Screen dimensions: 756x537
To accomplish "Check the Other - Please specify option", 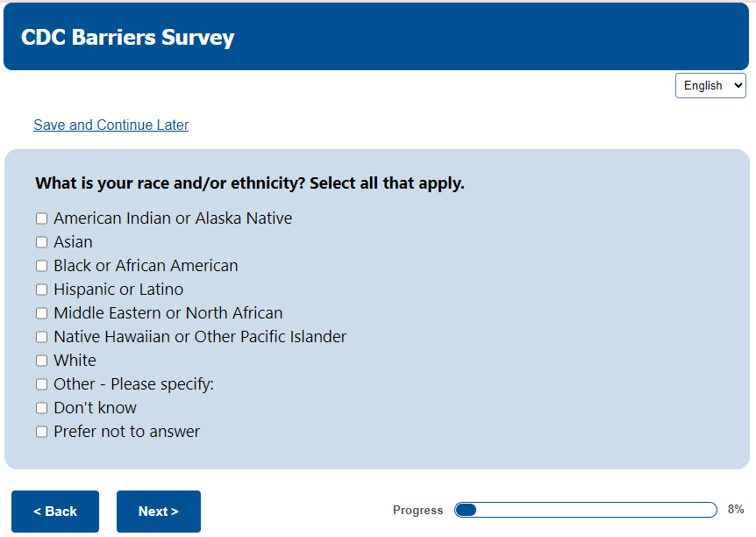I will tap(41, 384).
